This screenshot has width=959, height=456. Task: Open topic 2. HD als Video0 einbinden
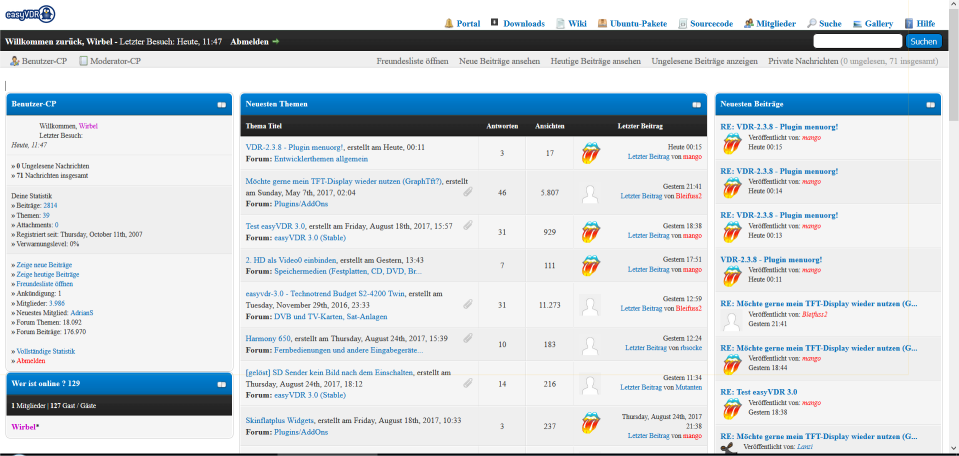pos(291,260)
